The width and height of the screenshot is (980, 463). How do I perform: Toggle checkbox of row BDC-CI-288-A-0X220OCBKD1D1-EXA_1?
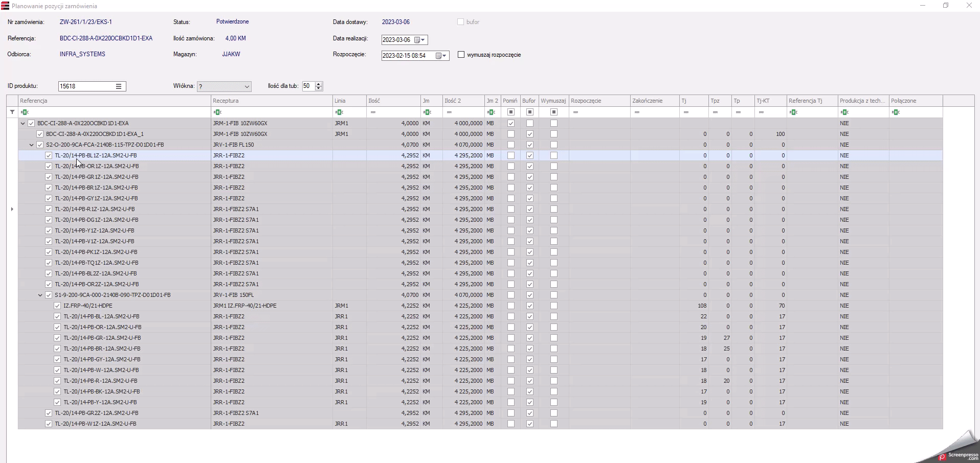click(x=40, y=134)
